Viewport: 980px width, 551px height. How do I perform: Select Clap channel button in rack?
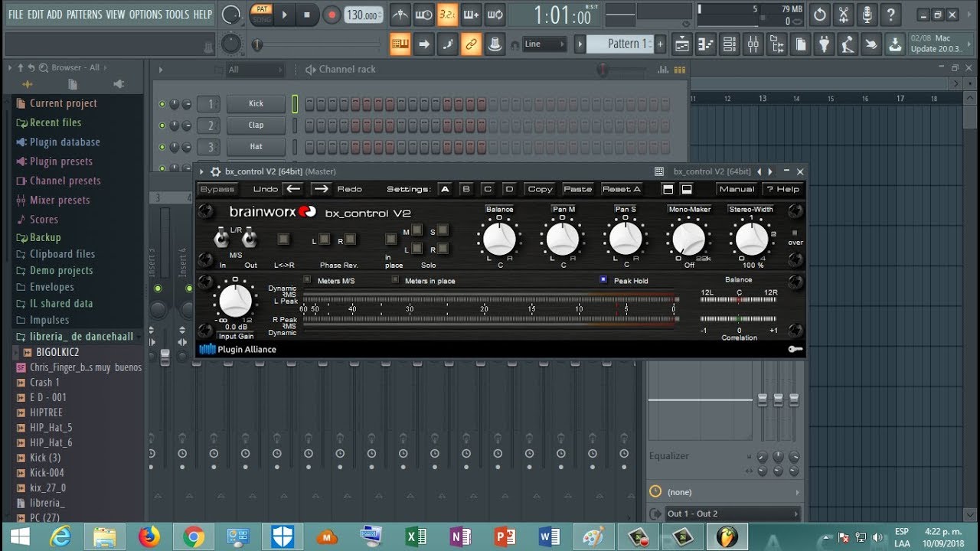click(x=256, y=125)
